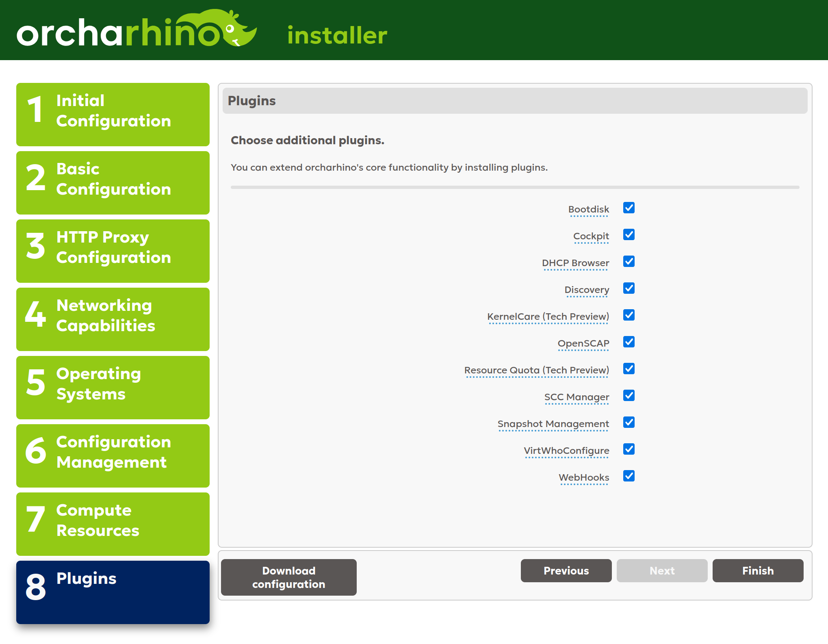The image size is (828, 644).
Task: Go to step 1 Initial Configuration
Action: tap(113, 115)
